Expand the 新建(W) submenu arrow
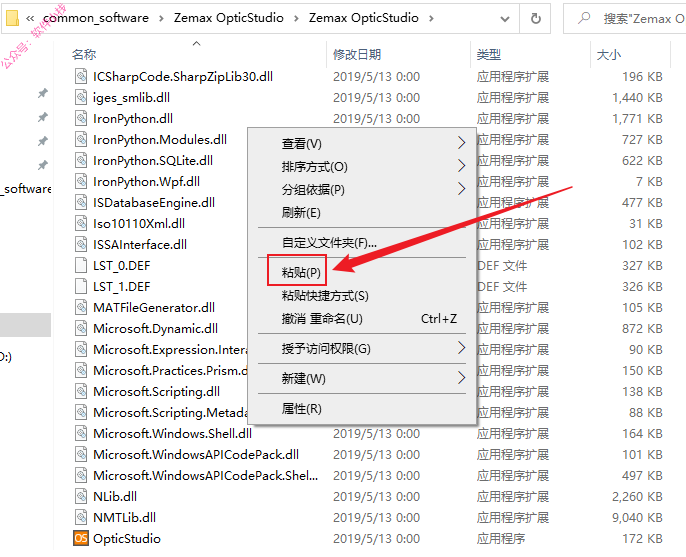 461,378
